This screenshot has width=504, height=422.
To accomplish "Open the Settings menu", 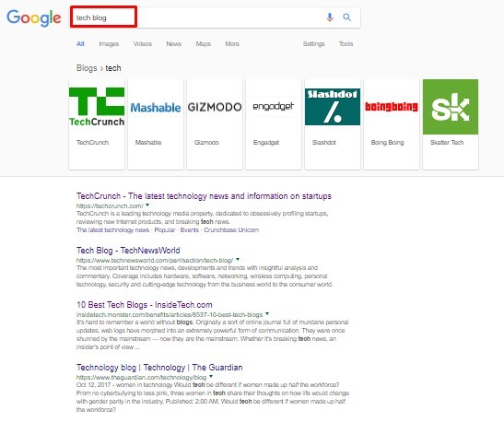I will coord(313,44).
